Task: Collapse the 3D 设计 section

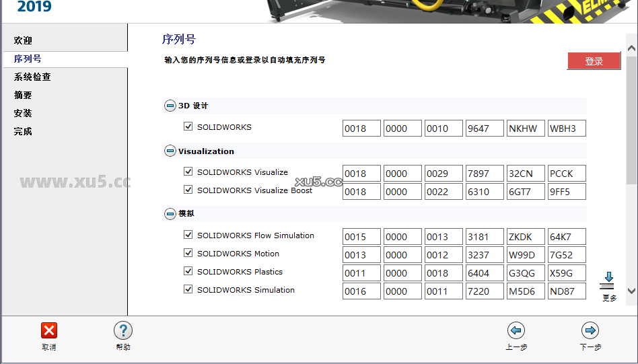Action: [170, 106]
